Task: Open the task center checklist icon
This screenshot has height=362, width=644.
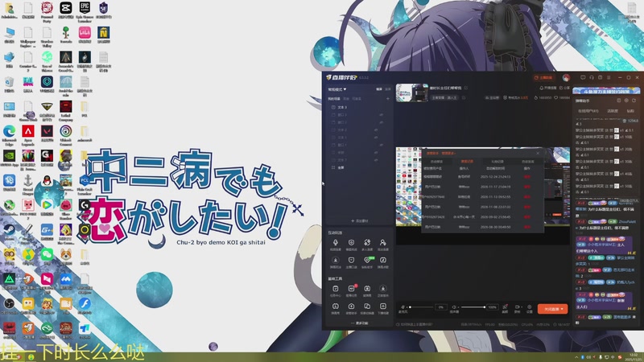Action: click(336, 289)
